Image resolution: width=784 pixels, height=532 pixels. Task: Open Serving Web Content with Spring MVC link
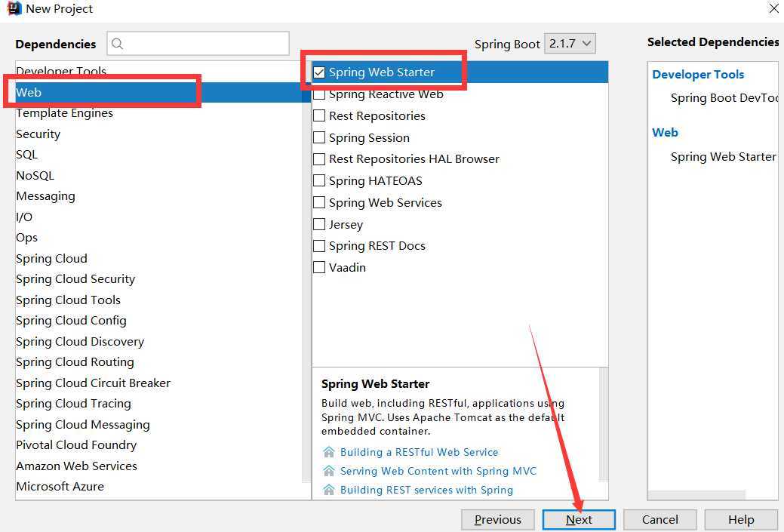438,471
